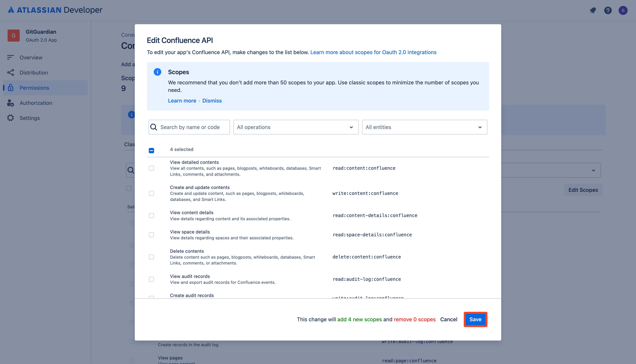
Task: Click the Permissions lock icon
Action: pos(10,87)
